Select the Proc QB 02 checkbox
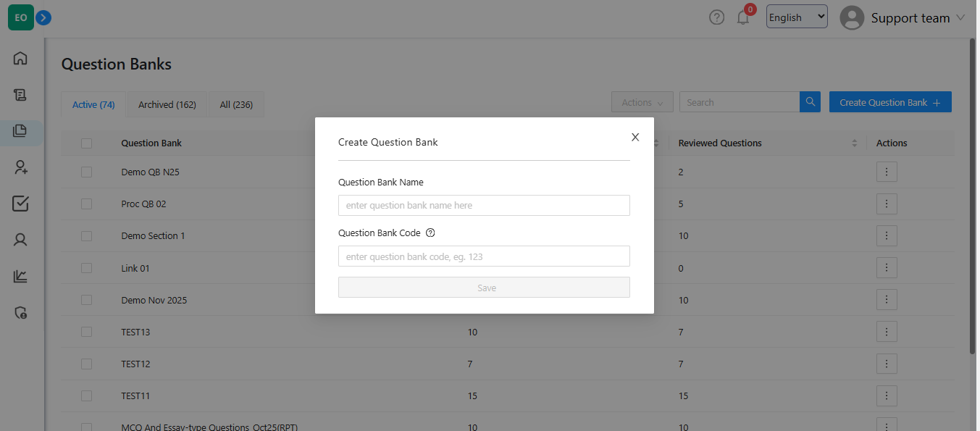This screenshot has width=980, height=431. (87, 204)
